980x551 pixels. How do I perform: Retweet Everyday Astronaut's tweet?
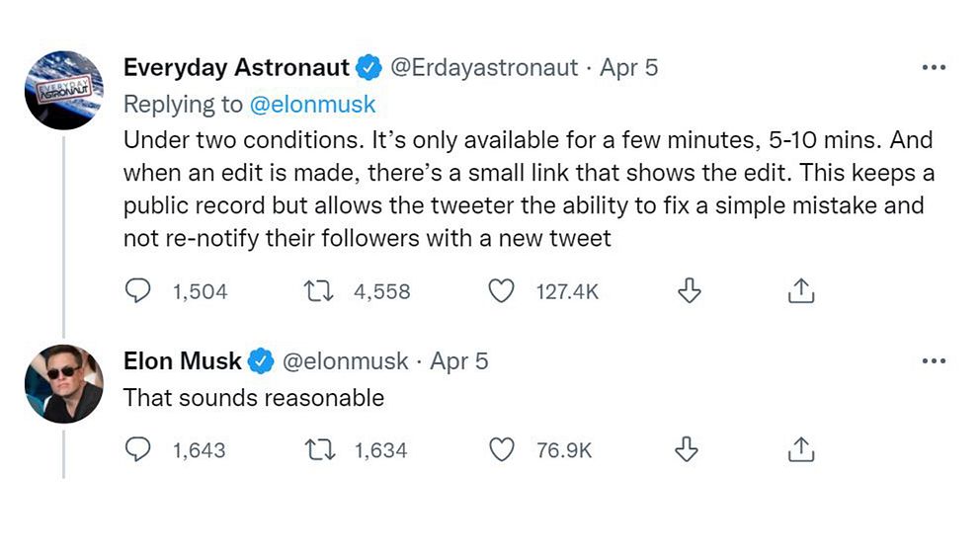tap(321, 291)
